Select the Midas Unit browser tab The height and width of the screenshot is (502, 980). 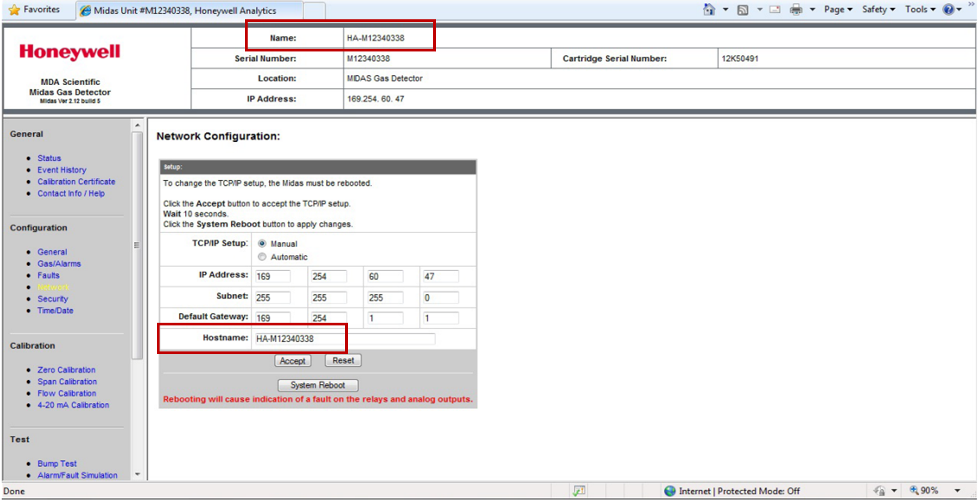(x=188, y=11)
